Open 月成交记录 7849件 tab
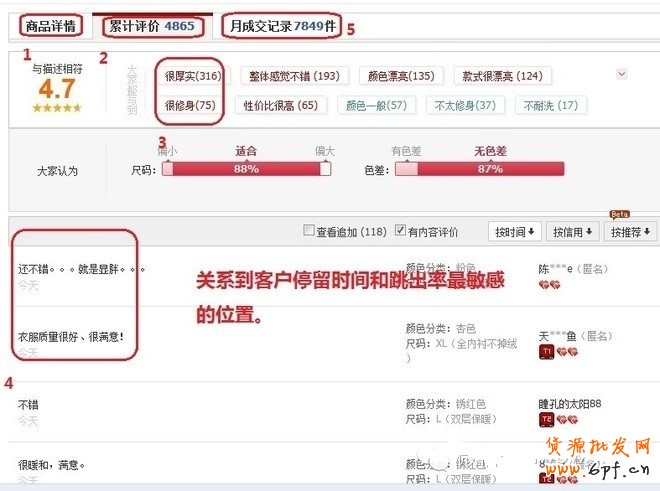Viewport: 660px width, 491px height. pyautogui.click(x=282, y=26)
